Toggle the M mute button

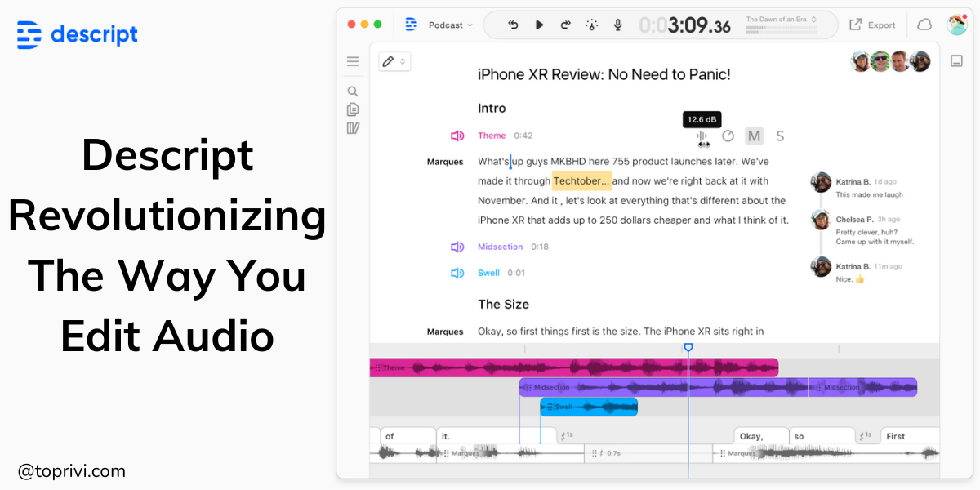pyautogui.click(x=754, y=136)
